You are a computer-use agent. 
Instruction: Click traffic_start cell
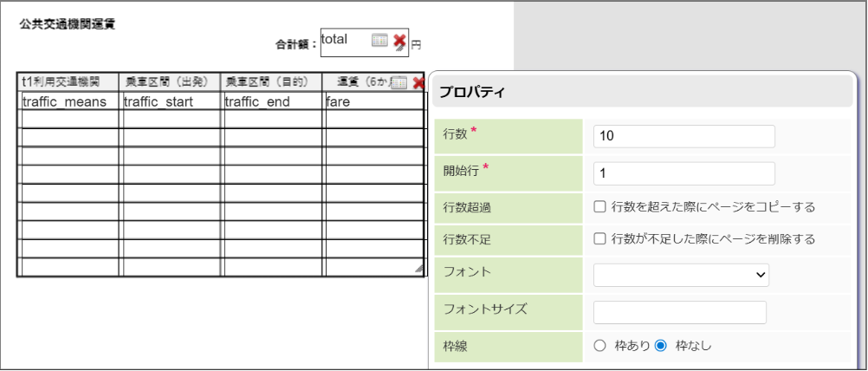coord(171,102)
